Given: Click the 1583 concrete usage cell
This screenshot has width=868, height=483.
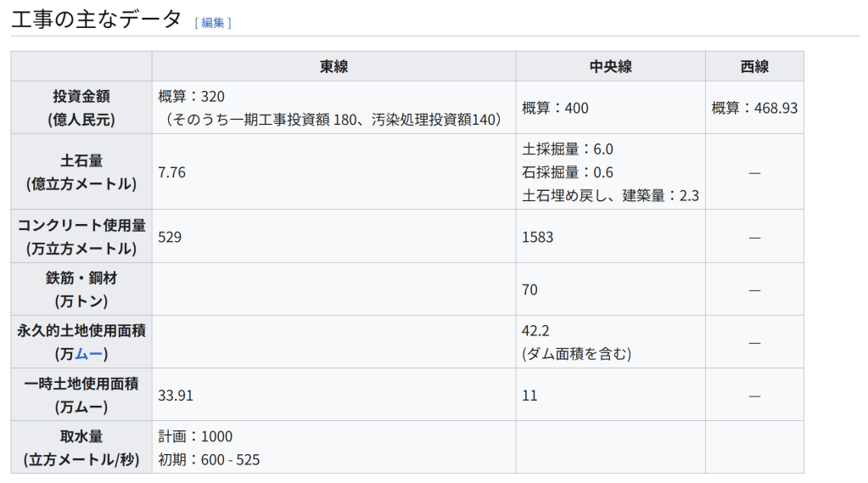Looking at the screenshot, I should 537,237.
